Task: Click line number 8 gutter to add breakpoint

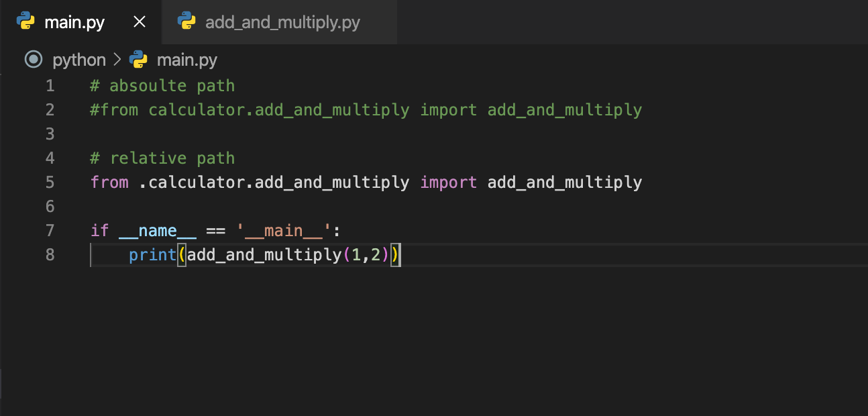Action: tap(50, 254)
